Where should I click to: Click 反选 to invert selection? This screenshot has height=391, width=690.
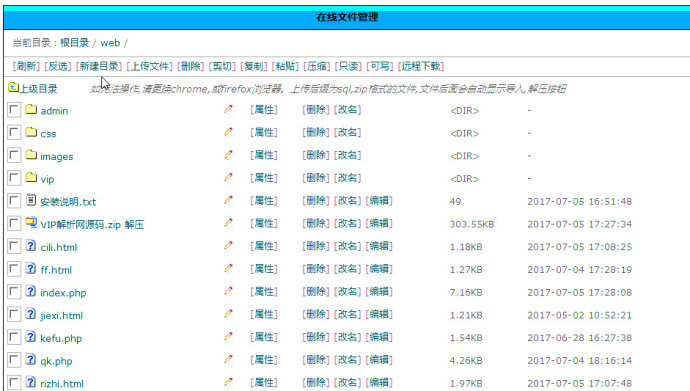tap(58, 66)
